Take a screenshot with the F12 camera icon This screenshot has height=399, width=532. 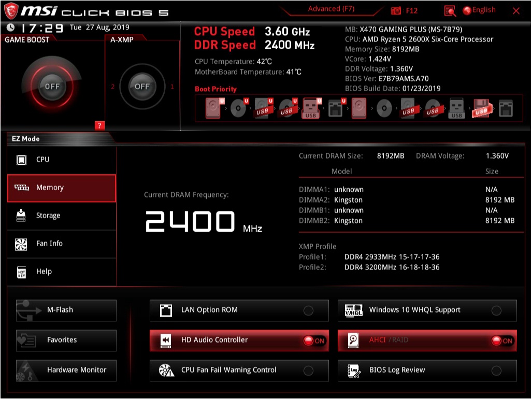(x=396, y=11)
